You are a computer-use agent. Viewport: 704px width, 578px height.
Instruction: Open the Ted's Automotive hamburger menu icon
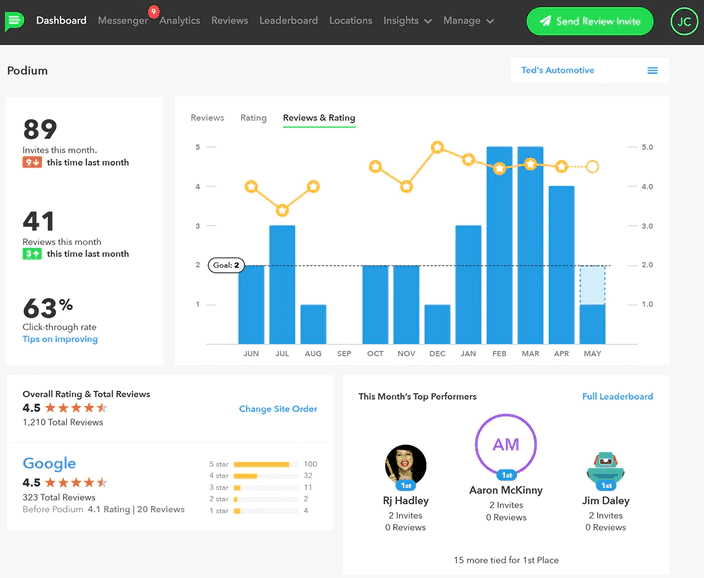click(652, 71)
